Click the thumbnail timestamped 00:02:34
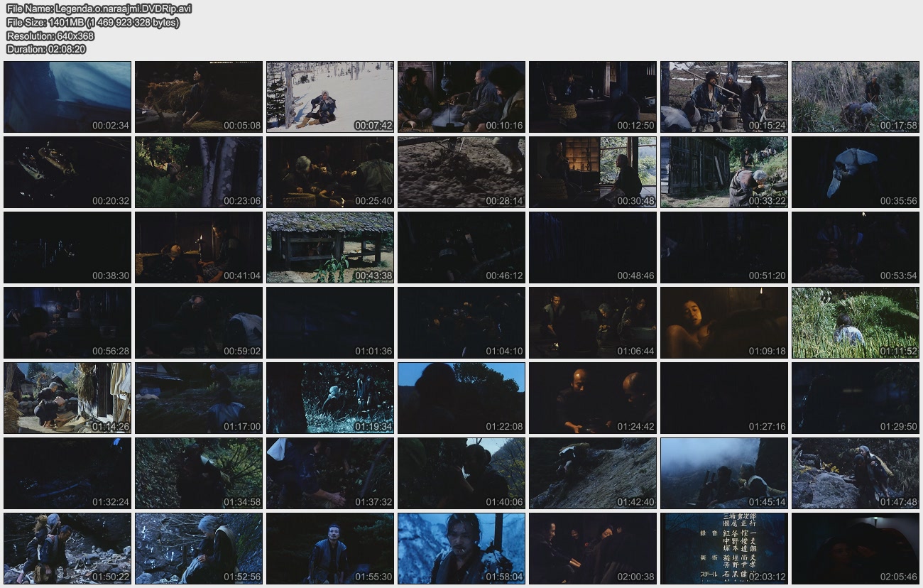Viewport: 923px width, 588px height. click(67, 97)
